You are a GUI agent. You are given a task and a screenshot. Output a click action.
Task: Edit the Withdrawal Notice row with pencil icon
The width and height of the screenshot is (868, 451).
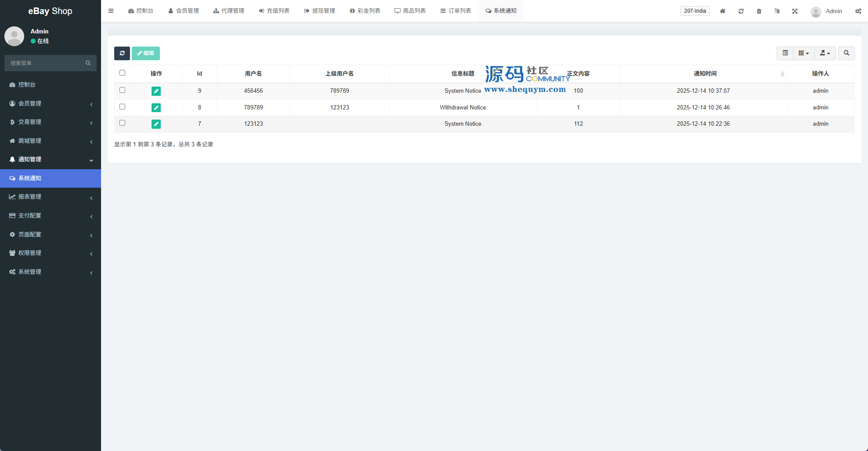tap(156, 108)
